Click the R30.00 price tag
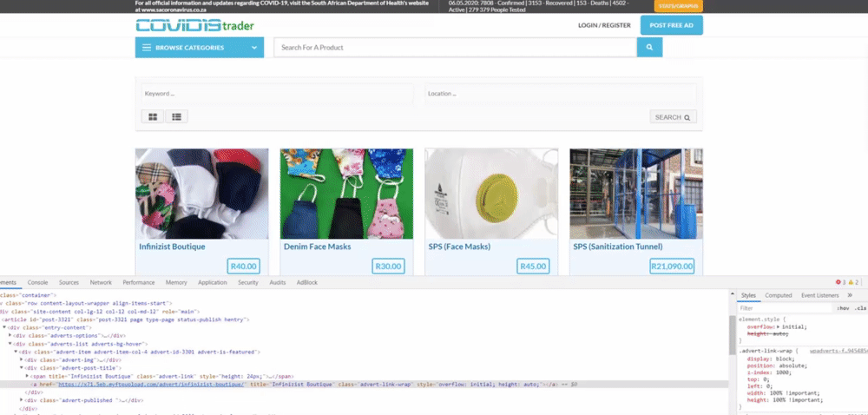The height and width of the screenshot is (415, 868). [x=388, y=267]
